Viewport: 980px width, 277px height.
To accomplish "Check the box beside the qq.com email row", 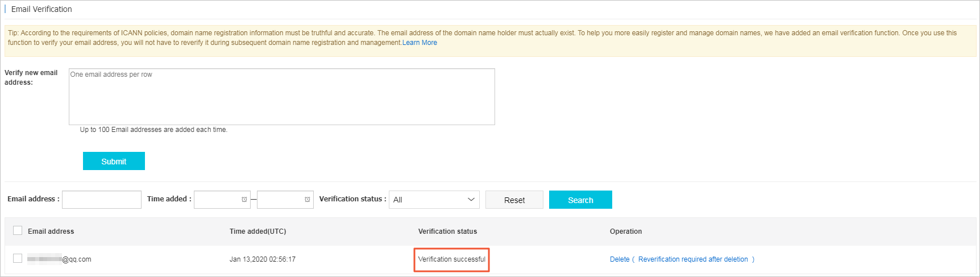I will 18,258.
